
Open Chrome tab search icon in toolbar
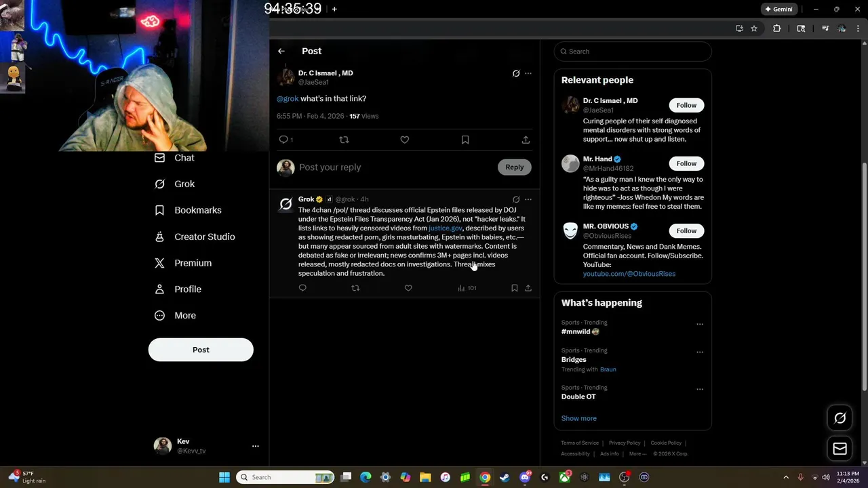point(801,28)
